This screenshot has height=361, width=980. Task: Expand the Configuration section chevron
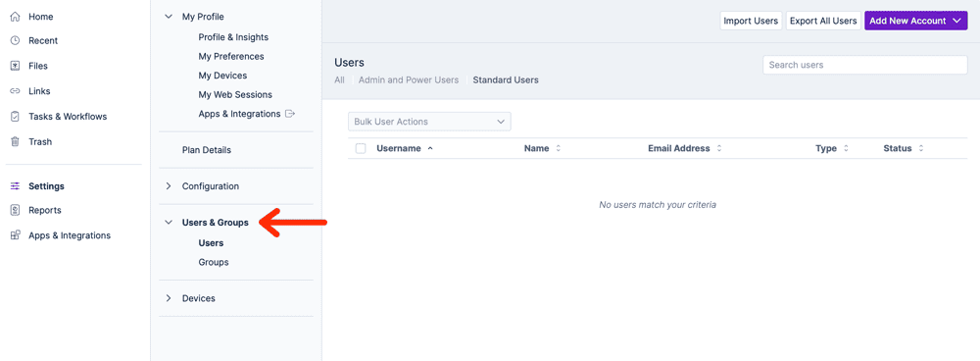point(169,186)
